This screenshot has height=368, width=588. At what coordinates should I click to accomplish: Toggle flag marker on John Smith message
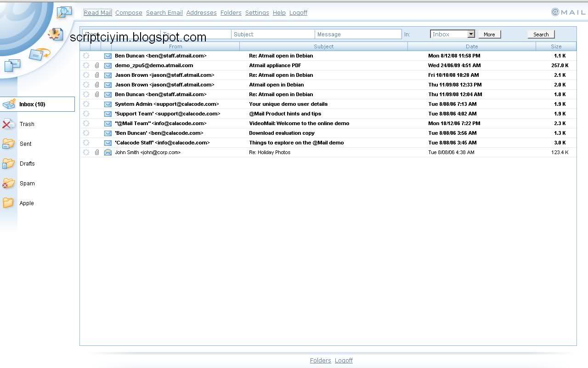click(86, 152)
